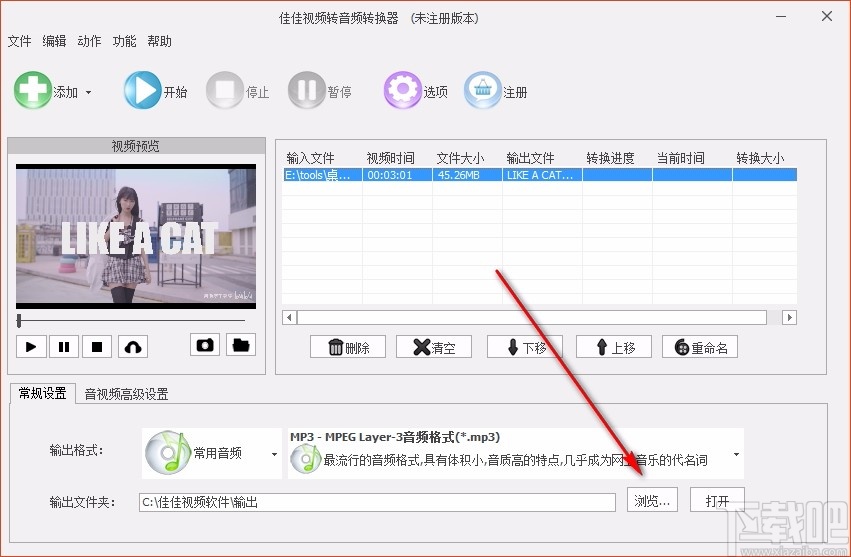
Task: Start conversion with the 开始 play icon
Action: (142, 90)
